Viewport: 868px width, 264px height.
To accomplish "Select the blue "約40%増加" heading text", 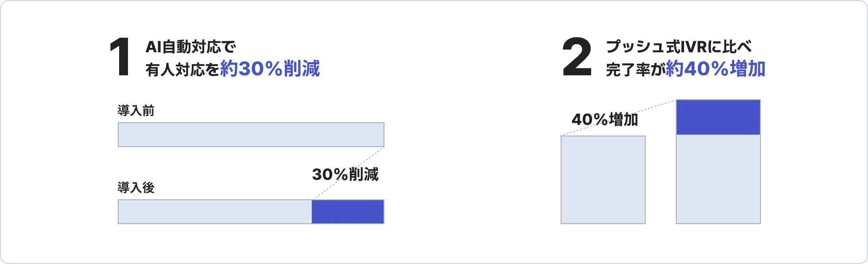I will click(x=715, y=69).
